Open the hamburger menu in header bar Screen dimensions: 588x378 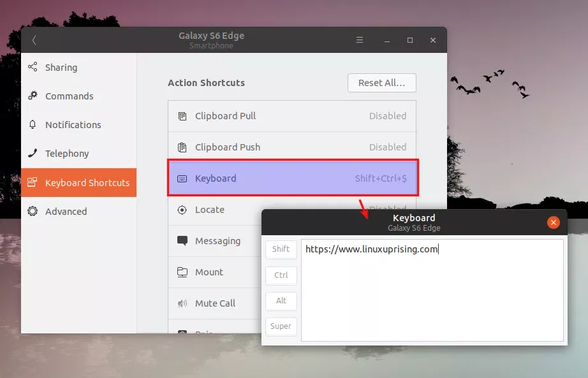360,40
